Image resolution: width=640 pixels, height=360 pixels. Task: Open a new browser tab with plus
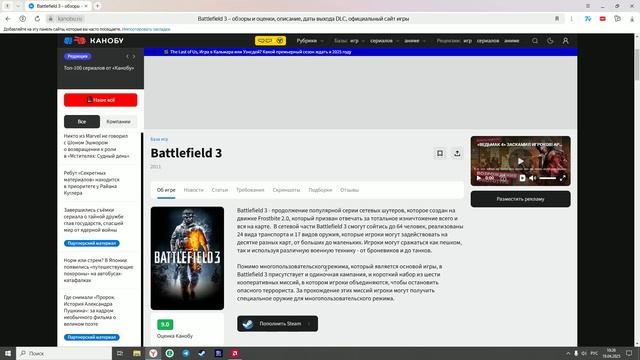coord(97,6)
